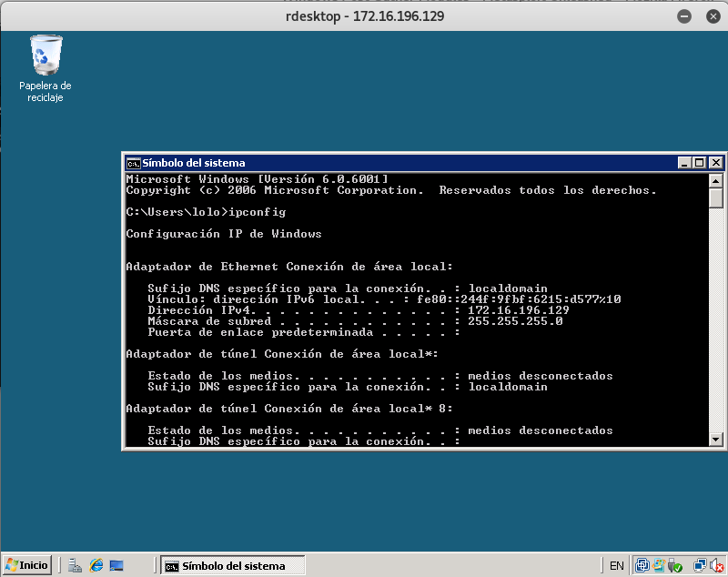Open Internet Explorer from quick launch
Image resolution: width=728 pixels, height=577 pixels.
click(x=96, y=565)
